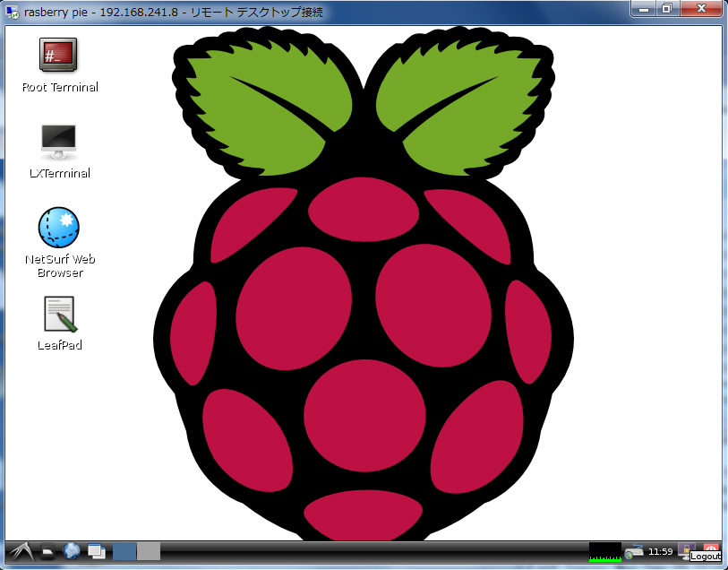Launch the web browser globe in the panel
The width and height of the screenshot is (728, 570).
pos(72,551)
